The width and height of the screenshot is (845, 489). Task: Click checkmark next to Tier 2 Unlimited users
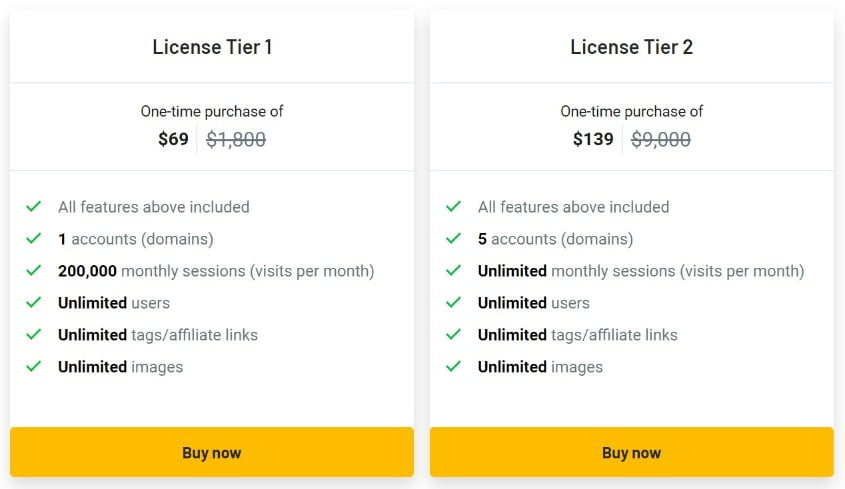tap(454, 303)
